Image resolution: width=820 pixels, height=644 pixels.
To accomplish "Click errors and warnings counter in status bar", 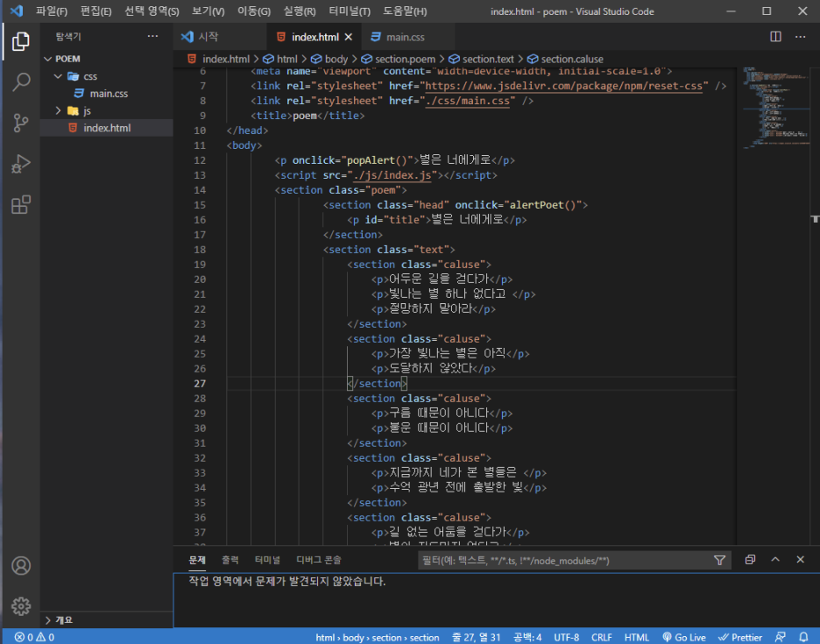I will pos(34,637).
